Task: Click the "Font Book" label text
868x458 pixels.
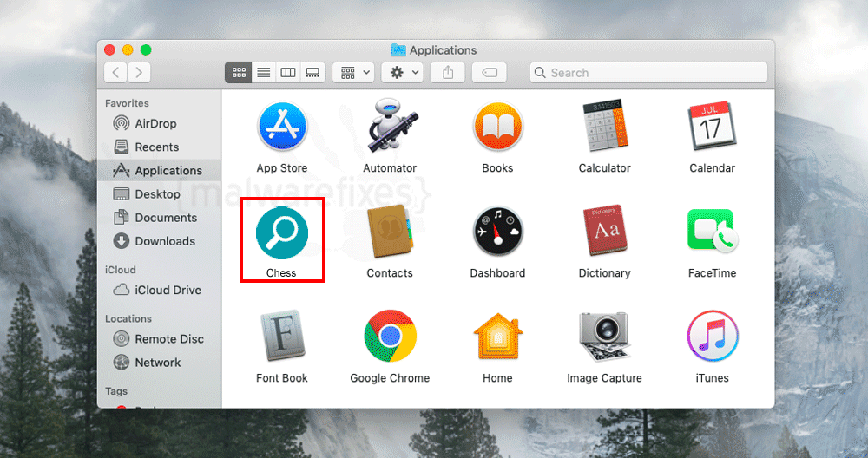Action: coord(282,378)
